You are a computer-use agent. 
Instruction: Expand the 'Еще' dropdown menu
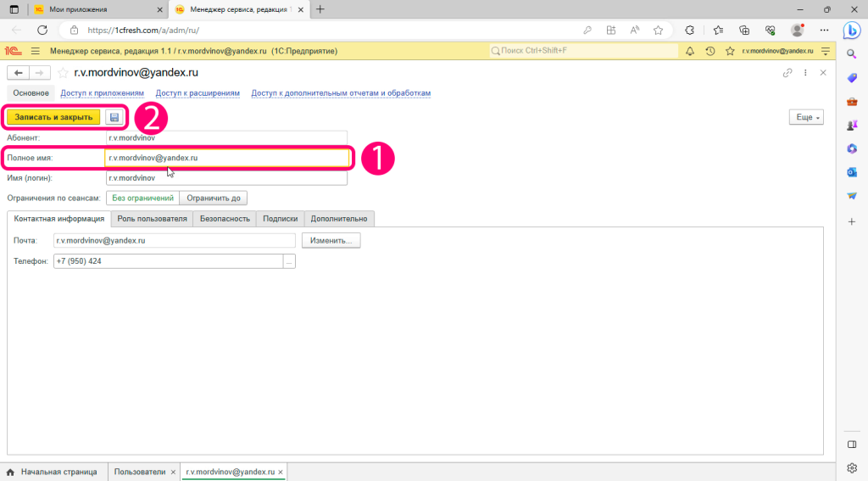pos(805,117)
